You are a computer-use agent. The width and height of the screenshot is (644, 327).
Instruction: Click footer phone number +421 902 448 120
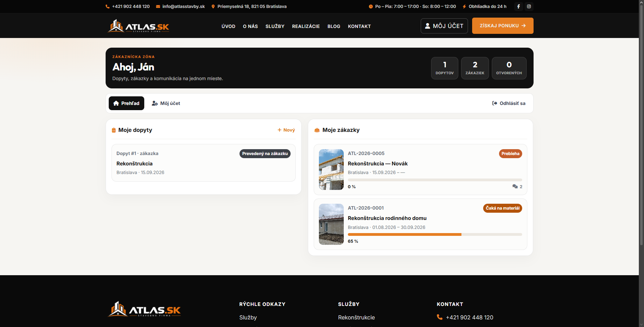pos(469,317)
